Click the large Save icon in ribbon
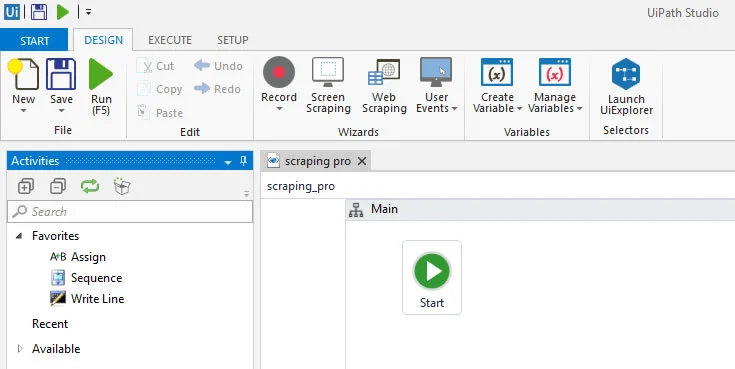Viewport: 735px width, 369px height. [61, 74]
